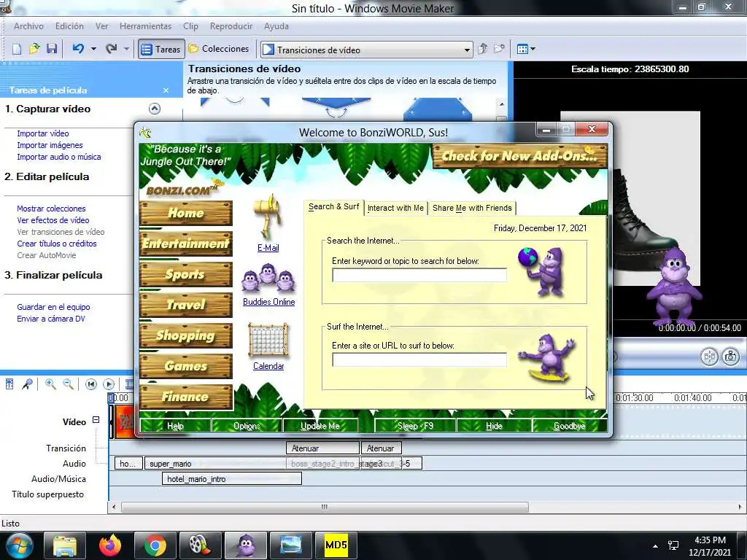Click Crear títulos o créditos link
The image size is (747, 560).
tap(57, 244)
